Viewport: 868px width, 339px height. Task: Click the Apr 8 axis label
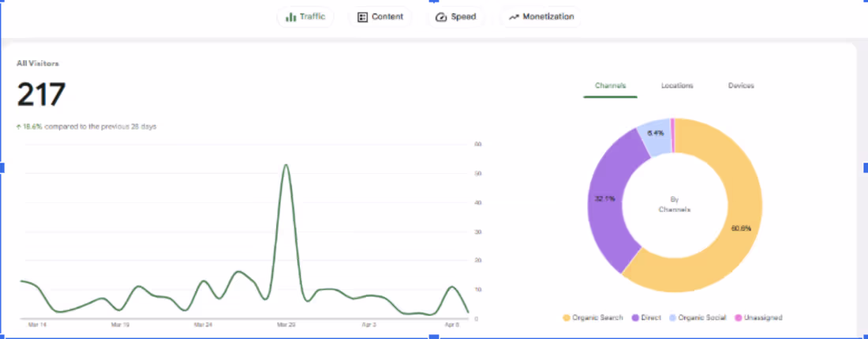(452, 325)
